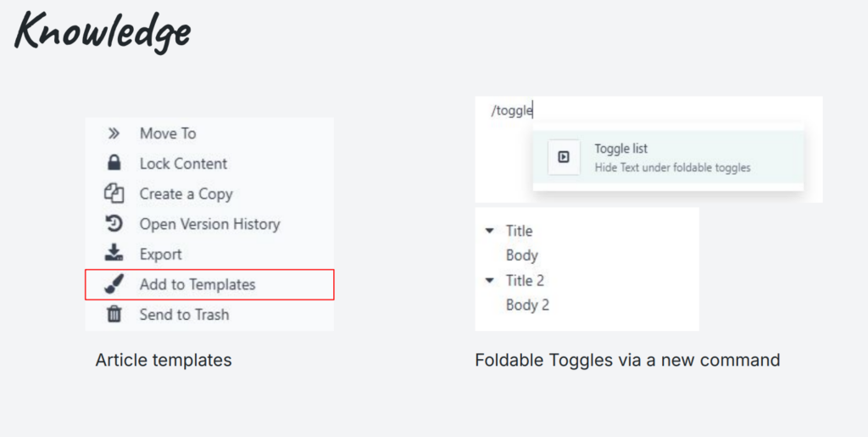The height and width of the screenshot is (437, 868).
Task: Click the Export download icon
Action: pos(114,254)
